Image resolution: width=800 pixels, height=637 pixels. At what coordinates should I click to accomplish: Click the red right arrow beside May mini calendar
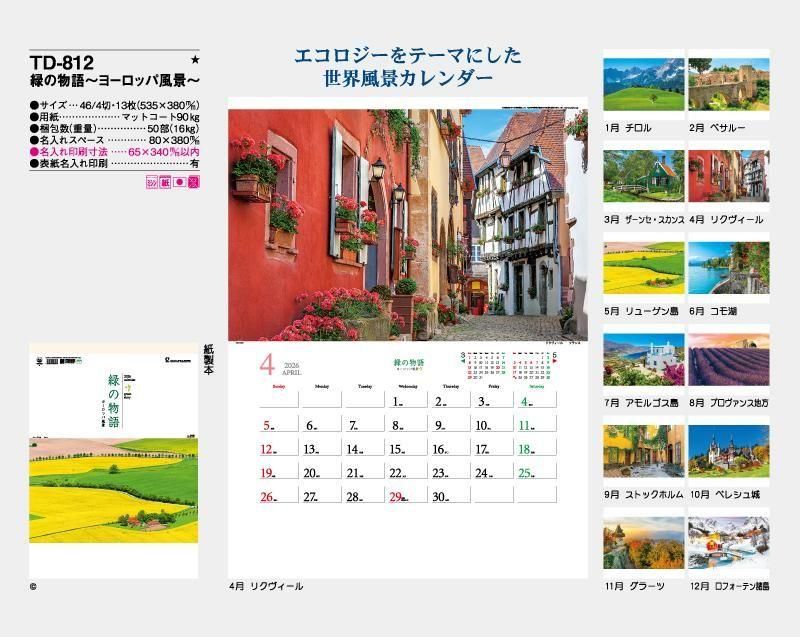555,361
